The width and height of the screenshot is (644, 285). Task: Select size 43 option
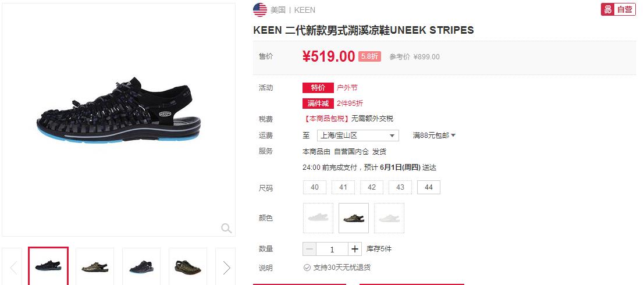click(400, 187)
